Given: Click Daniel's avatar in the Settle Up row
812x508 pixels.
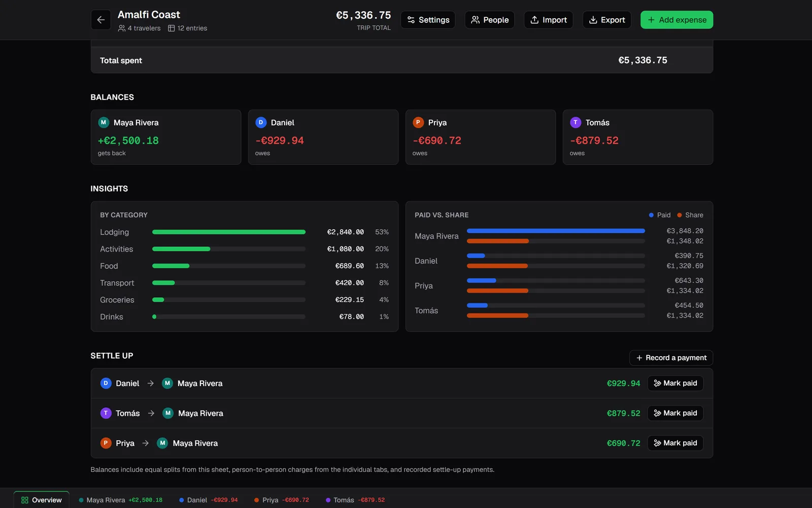Looking at the screenshot, I should 106,383.
